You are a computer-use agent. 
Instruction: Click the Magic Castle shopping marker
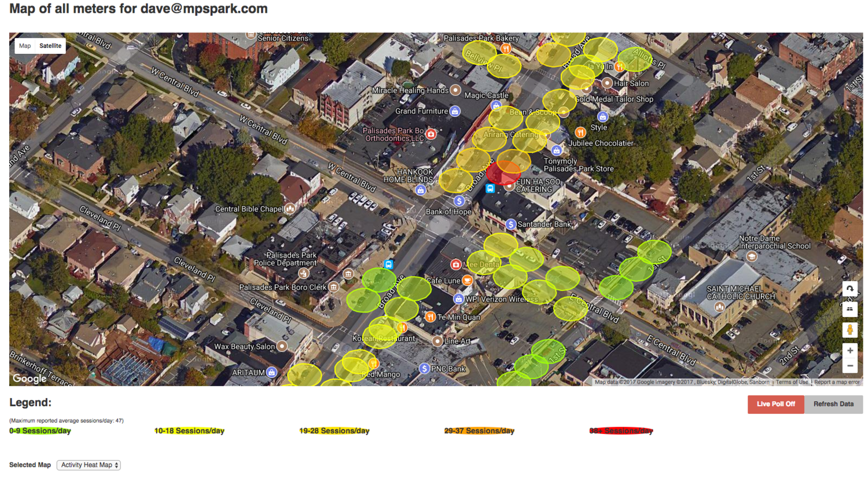[x=496, y=105]
